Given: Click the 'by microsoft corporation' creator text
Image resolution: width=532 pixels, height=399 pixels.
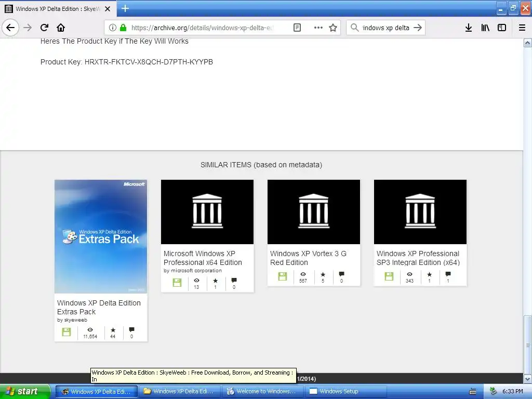Looking at the screenshot, I should click(x=193, y=270).
